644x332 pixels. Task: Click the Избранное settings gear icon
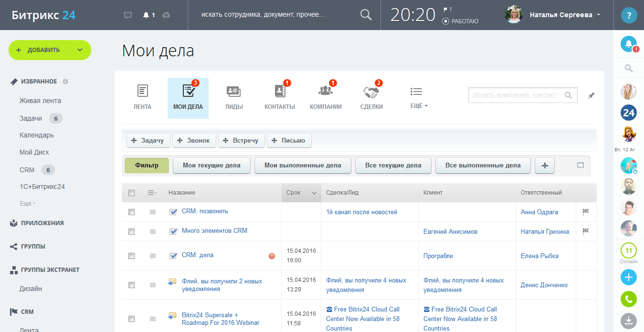(65, 82)
